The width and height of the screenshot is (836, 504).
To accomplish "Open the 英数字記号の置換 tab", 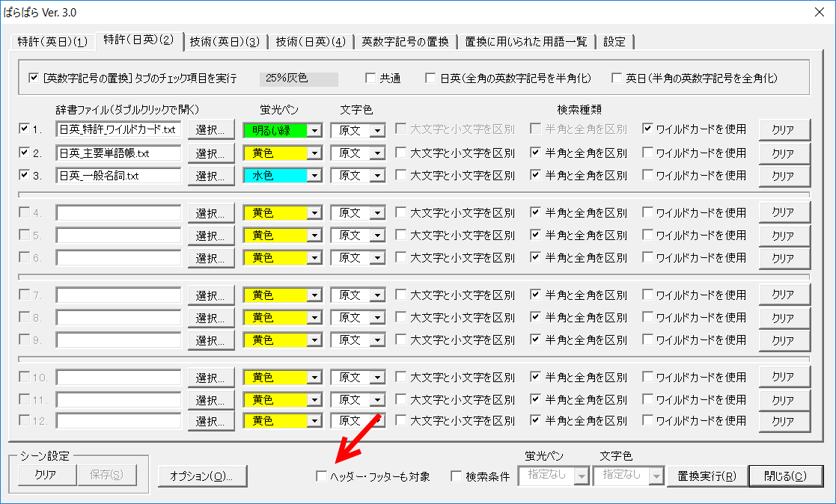I will click(x=405, y=42).
